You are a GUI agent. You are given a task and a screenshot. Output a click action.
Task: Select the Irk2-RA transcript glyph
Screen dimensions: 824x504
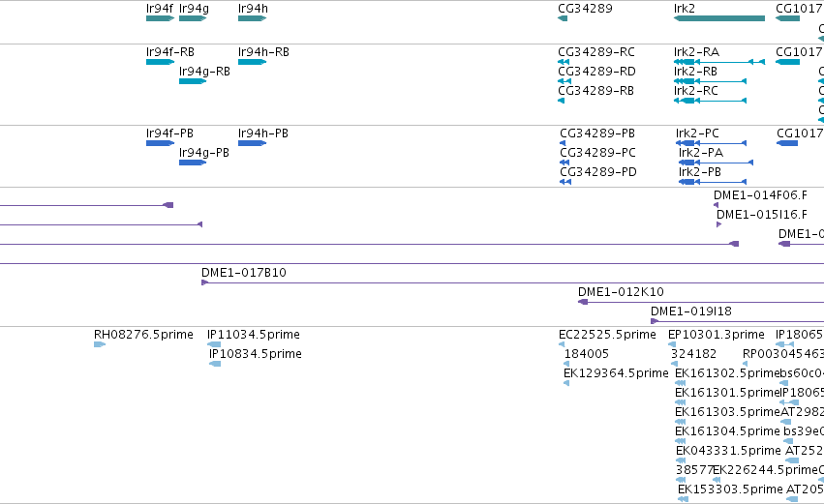(718, 62)
